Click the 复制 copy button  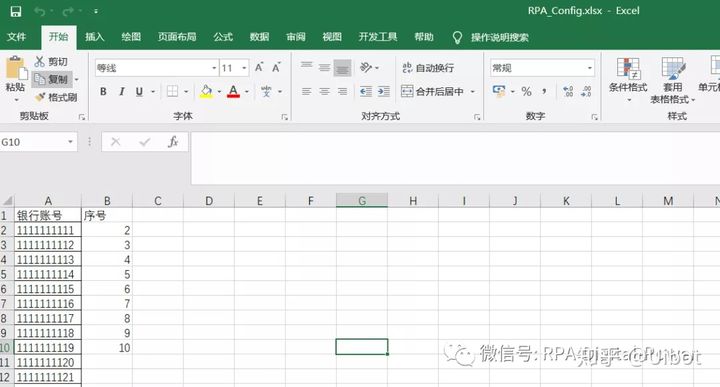pos(51,79)
